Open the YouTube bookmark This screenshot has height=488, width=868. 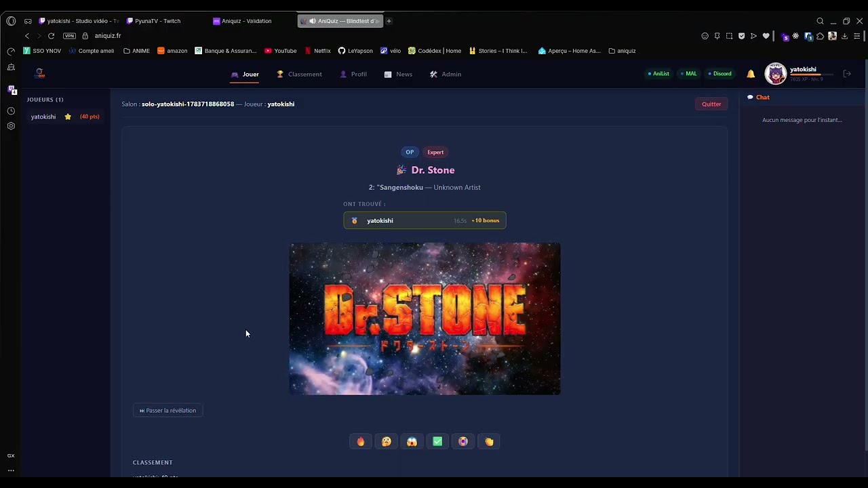click(281, 51)
